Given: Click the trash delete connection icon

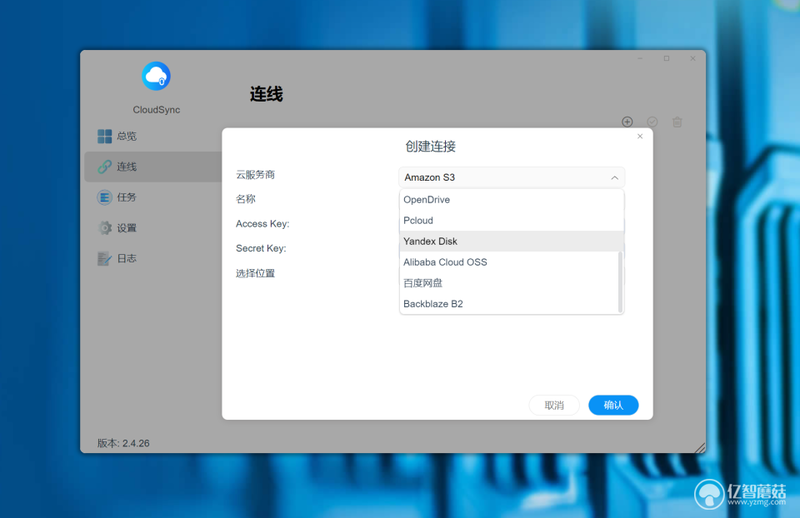Looking at the screenshot, I should coord(677,122).
